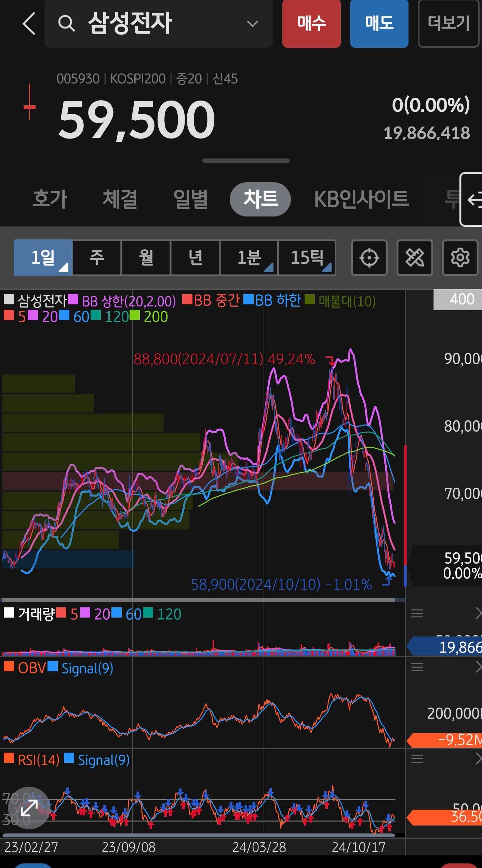Open the 15틱 tick interval dropdown
Image resolution: width=482 pixels, height=868 pixels.
307,258
